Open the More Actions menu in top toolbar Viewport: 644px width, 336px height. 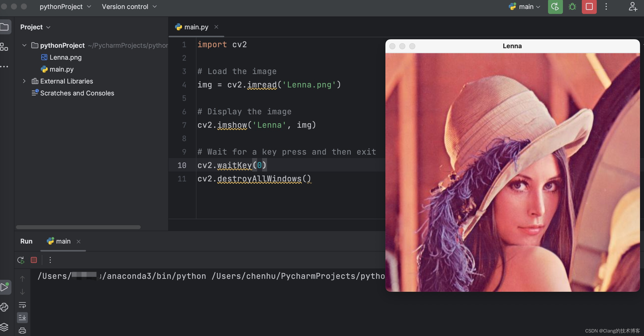[x=606, y=7]
